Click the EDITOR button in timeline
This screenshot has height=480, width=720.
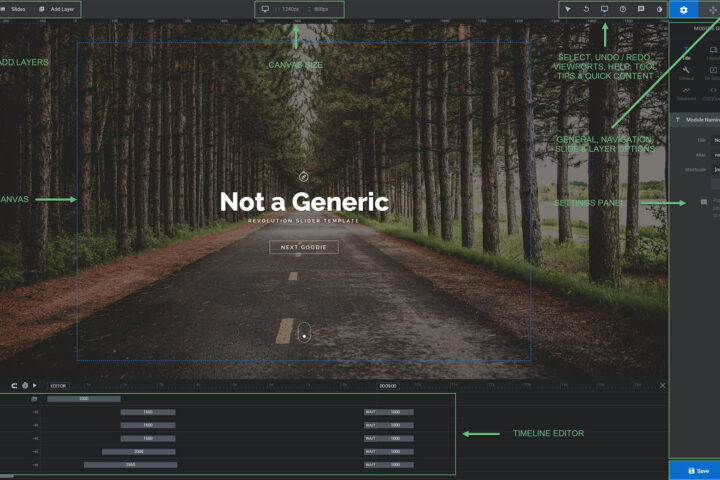[58, 386]
